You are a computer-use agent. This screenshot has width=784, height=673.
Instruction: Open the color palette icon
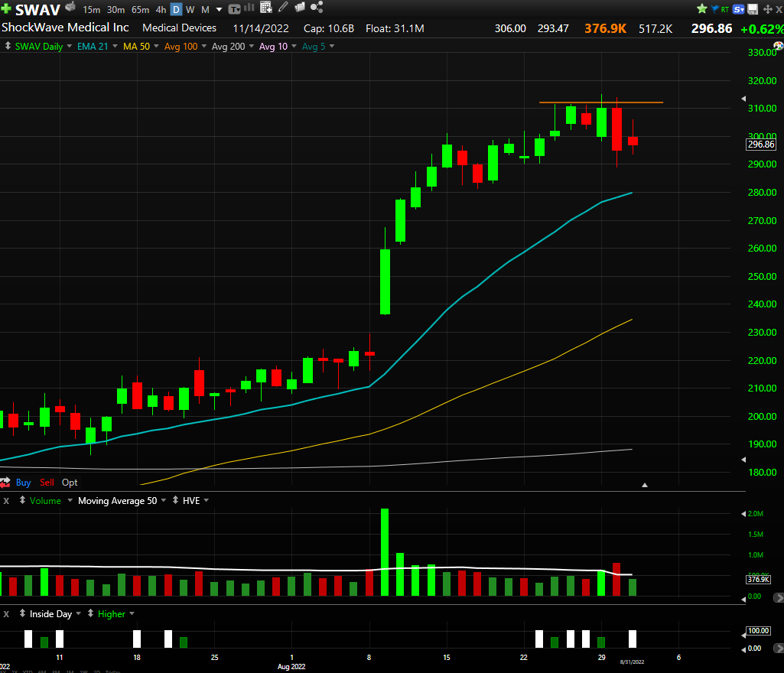coord(779,46)
